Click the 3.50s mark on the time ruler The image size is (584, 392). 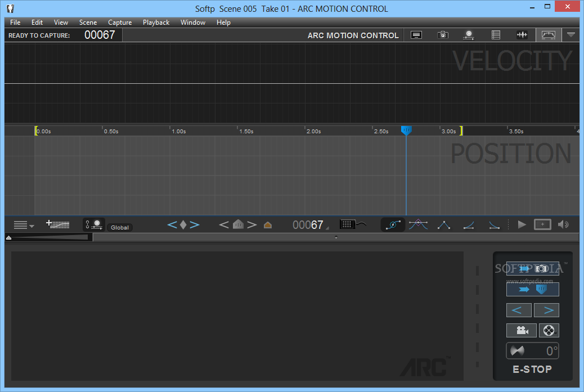point(516,132)
